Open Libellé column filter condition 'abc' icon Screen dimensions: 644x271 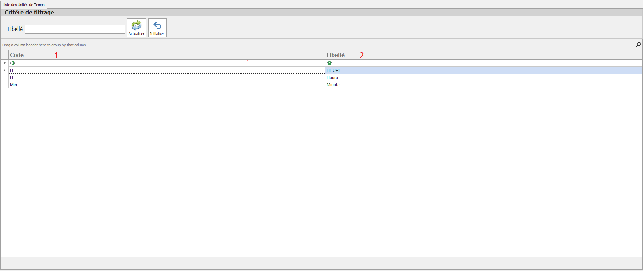[329, 63]
